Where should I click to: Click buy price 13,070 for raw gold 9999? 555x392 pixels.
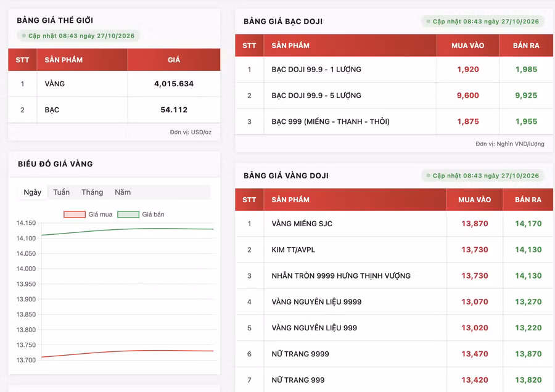point(475,302)
